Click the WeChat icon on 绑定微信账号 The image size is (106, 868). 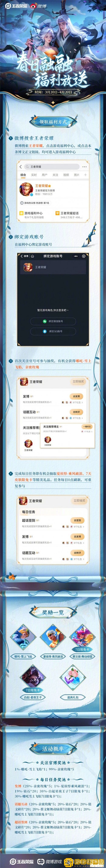pyautogui.click(x=44, y=321)
